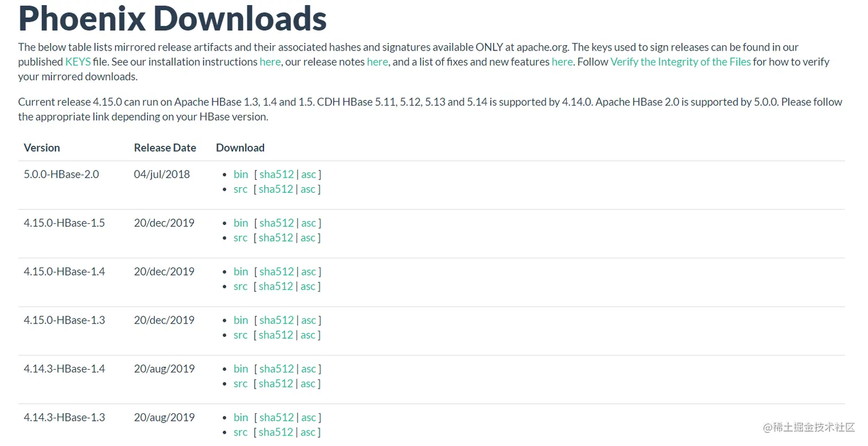This screenshot has height=446, width=868.
Task: Click the Download column header
Action: tap(240, 148)
